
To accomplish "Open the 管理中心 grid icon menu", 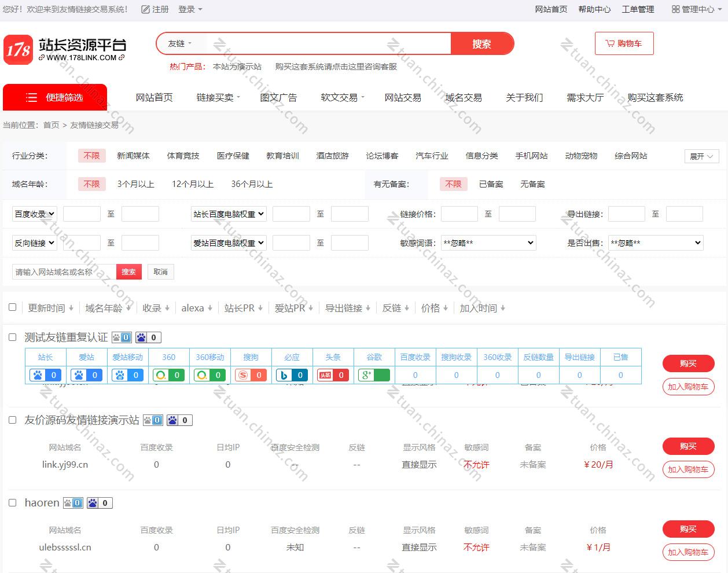I will 697,9.
